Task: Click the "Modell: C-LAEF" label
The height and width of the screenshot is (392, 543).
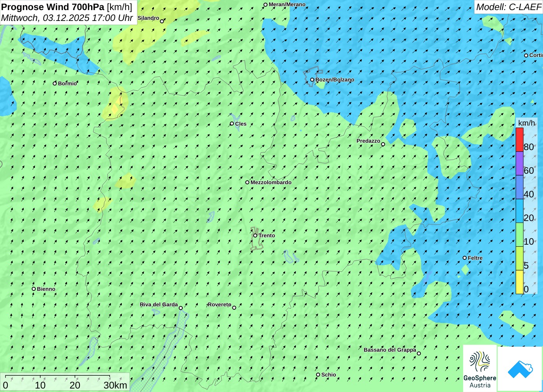Action: [x=508, y=7]
